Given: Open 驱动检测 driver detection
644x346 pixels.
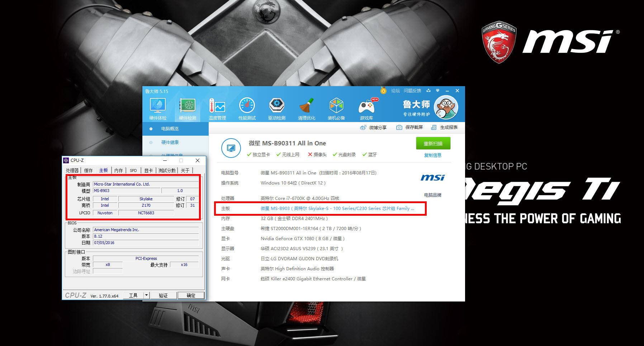Looking at the screenshot, I should 277,109.
